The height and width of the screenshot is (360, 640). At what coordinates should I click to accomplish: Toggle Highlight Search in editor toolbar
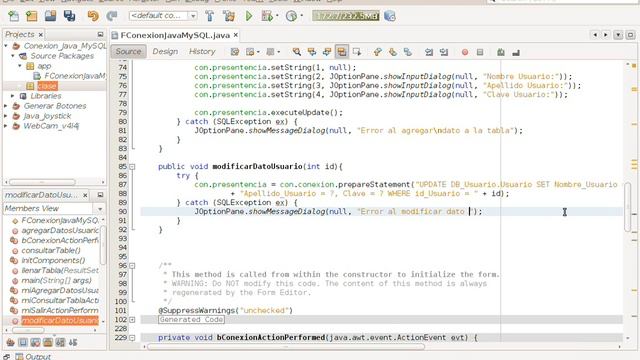pos(342,52)
